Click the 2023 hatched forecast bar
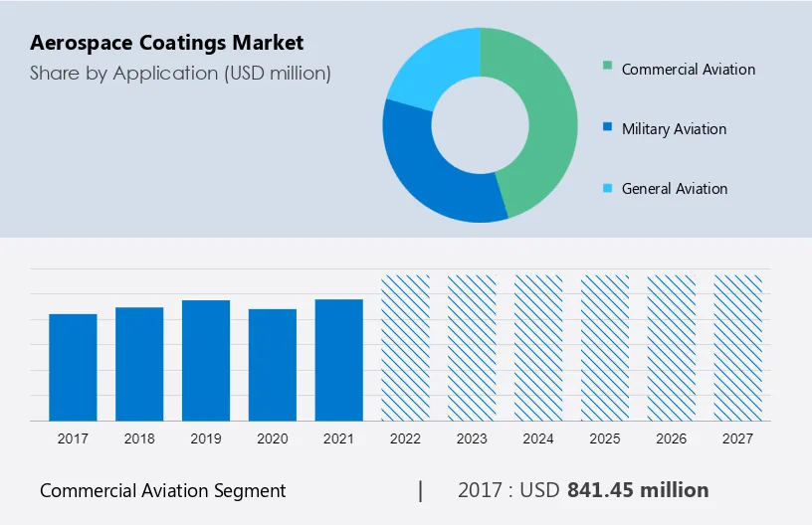The image size is (812, 525). (472, 348)
